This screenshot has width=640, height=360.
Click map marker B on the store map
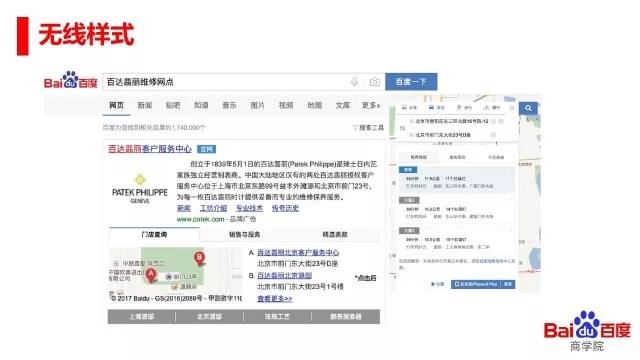click(199, 259)
